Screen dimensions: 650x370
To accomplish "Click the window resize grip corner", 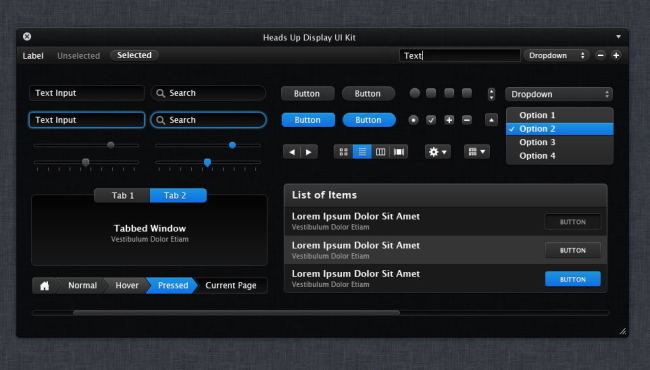I will (x=623, y=331).
